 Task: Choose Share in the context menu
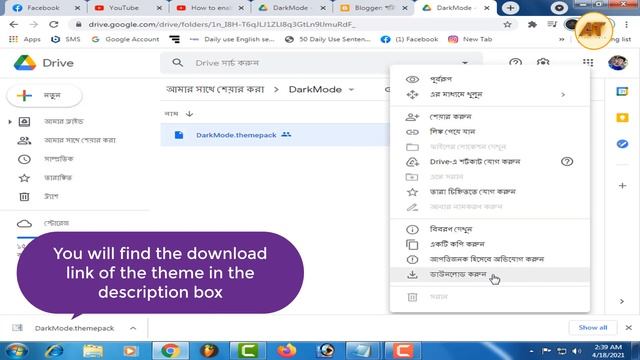point(490,117)
